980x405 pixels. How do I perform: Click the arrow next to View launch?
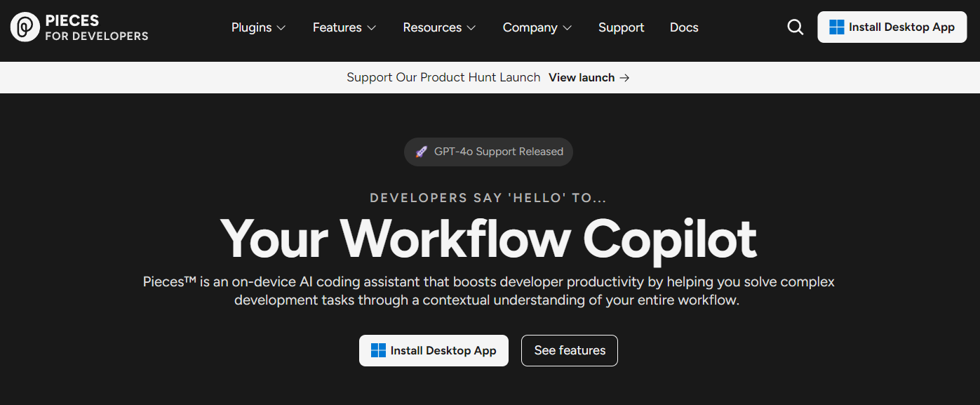tap(624, 78)
